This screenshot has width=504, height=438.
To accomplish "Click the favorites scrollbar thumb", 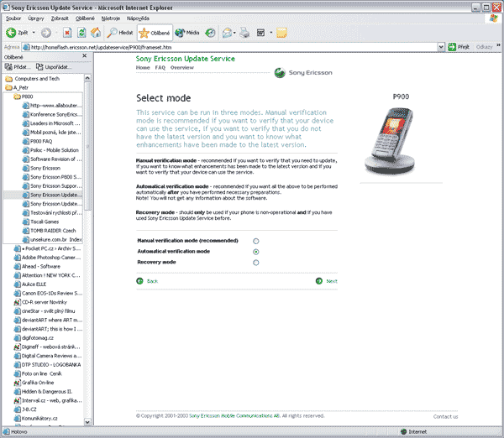I will [x=87, y=146].
